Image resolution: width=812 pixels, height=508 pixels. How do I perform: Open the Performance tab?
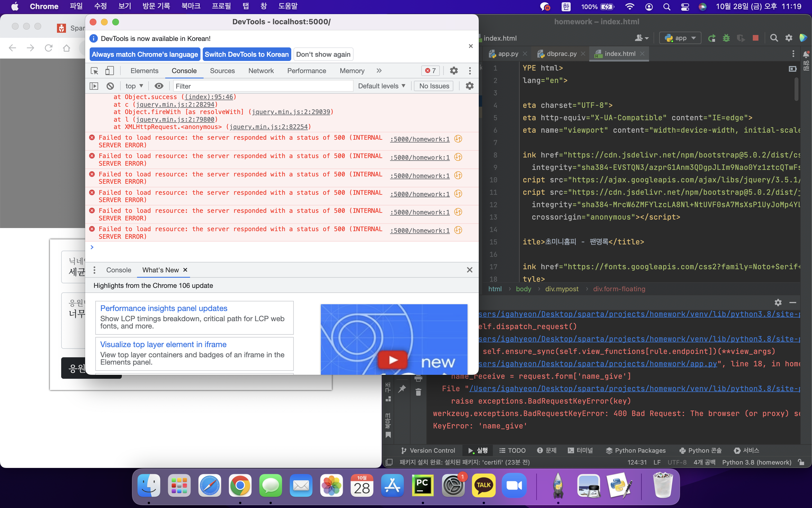(x=307, y=71)
